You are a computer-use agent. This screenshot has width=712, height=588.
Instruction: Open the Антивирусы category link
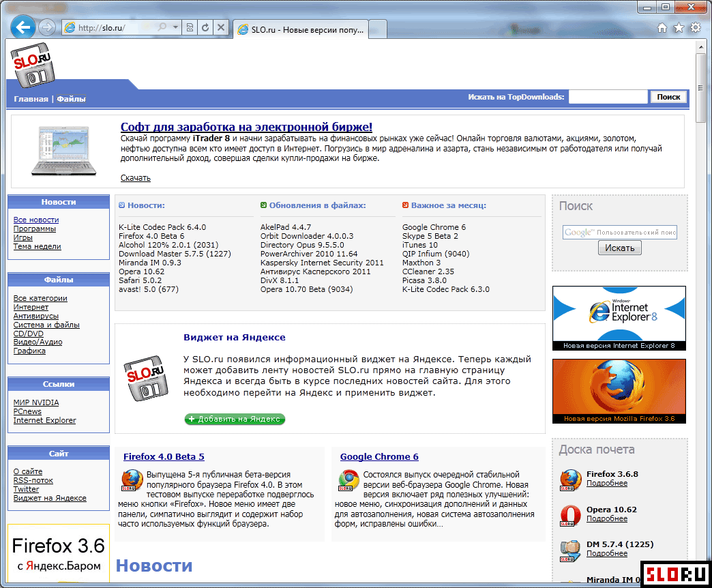(36, 316)
